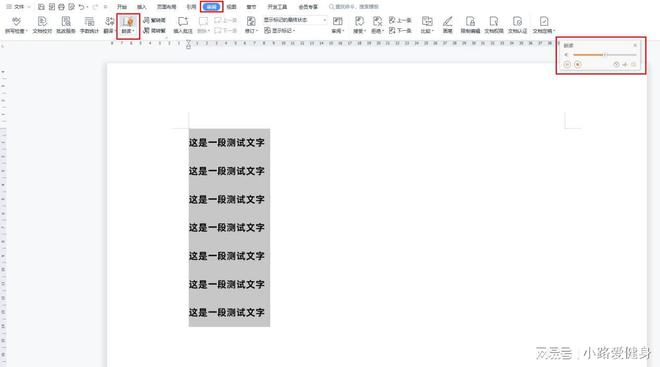Select the 限制编辑 restrict editing icon
This screenshot has height=367, width=660.
point(470,25)
